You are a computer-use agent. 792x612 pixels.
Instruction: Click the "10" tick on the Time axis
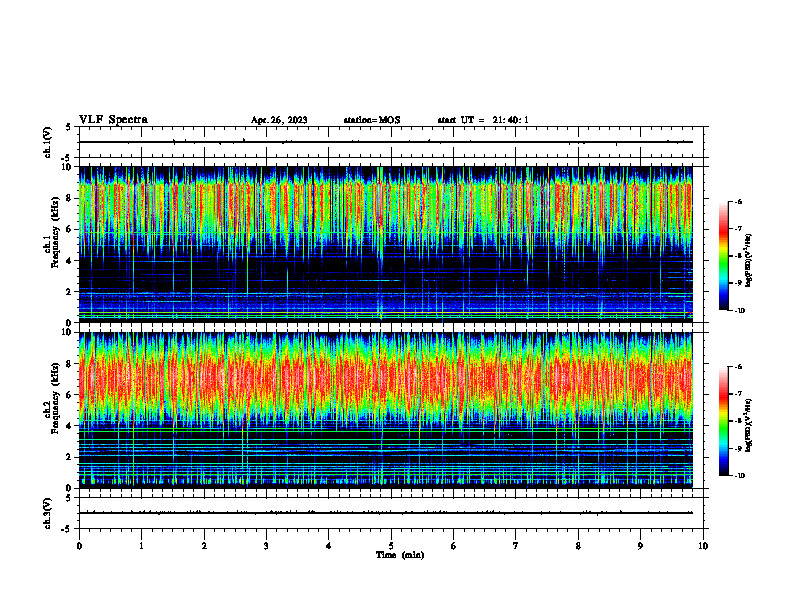703,546
